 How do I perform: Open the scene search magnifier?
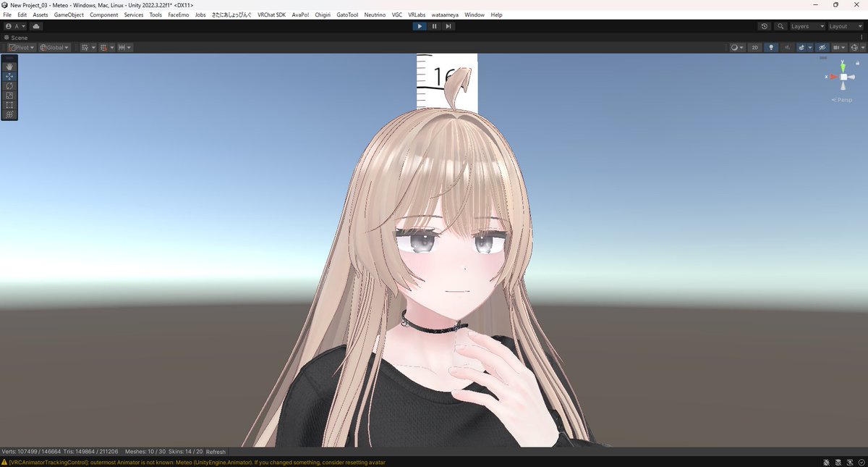pos(780,26)
